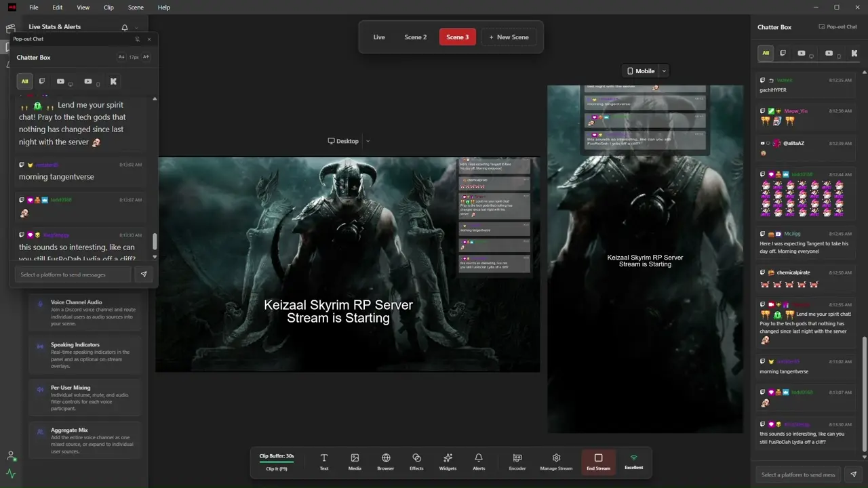The image size is (868, 488).
Task: Open the Clip menu
Action: (x=108, y=7)
